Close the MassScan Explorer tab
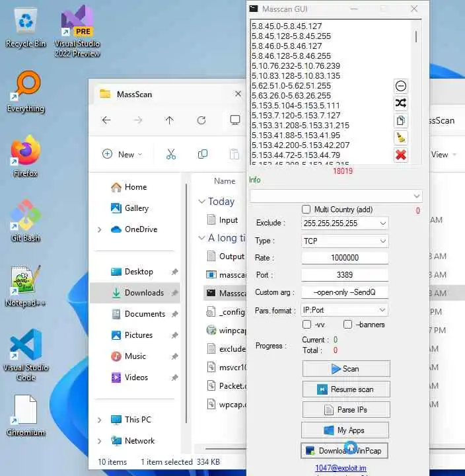Screen dimensions: 465x476 pos(238,94)
